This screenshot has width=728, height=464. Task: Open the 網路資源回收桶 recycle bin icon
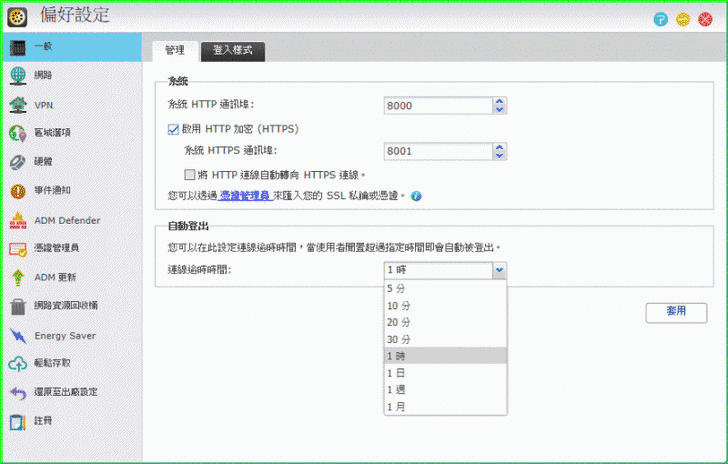point(18,306)
